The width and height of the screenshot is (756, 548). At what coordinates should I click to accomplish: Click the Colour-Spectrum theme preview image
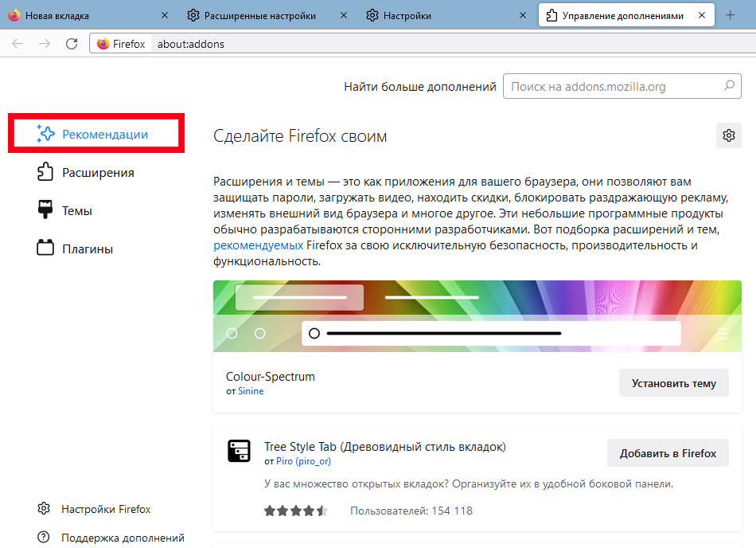[477, 316]
